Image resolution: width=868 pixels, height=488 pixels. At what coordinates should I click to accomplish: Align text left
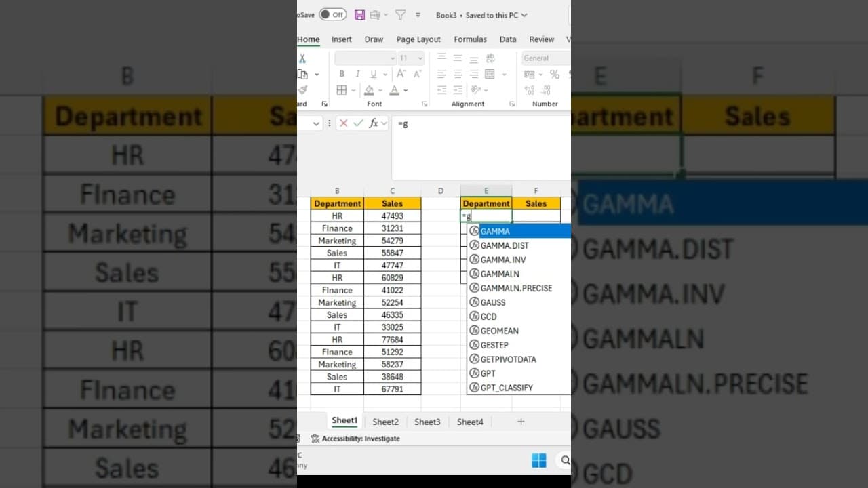tap(442, 74)
